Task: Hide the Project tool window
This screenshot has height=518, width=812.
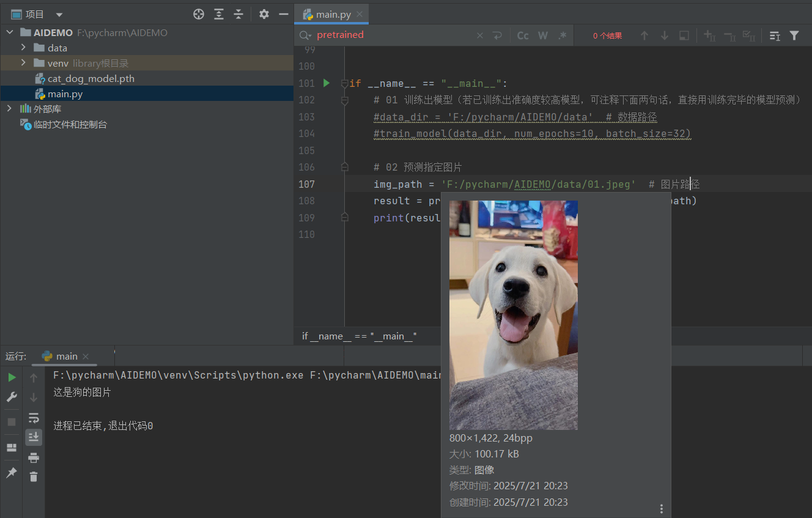Action: (x=283, y=14)
